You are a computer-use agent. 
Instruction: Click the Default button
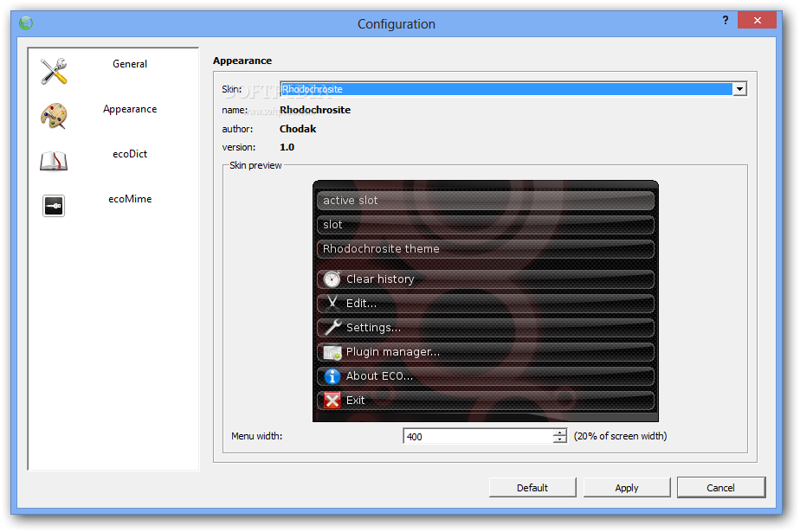tap(532, 488)
